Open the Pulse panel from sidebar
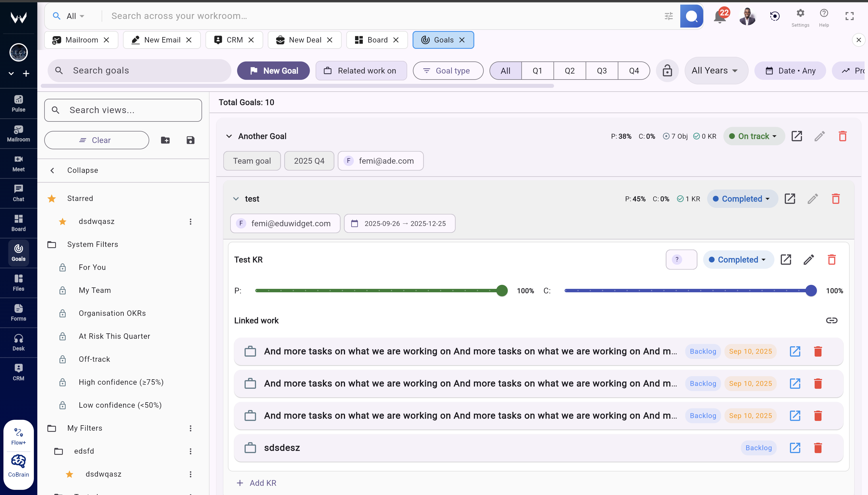The height and width of the screenshot is (495, 868). coord(18,103)
